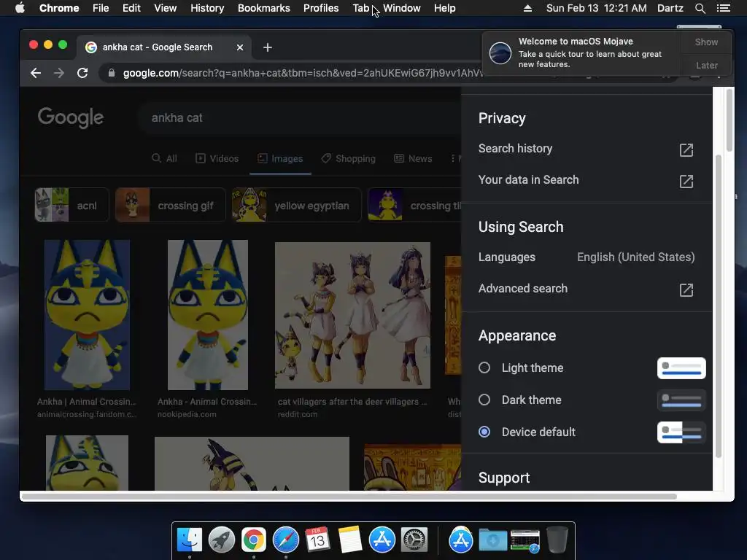The height and width of the screenshot is (560, 747).
Task: Click the eject icon in menu bar
Action: (527, 8)
